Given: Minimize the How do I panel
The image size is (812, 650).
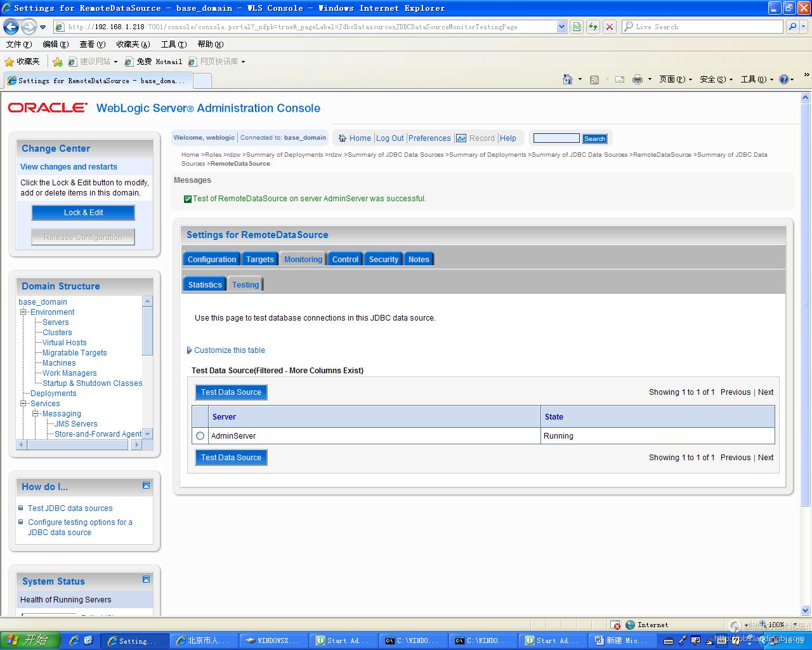Looking at the screenshot, I should pyautogui.click(x=146, y=486).
